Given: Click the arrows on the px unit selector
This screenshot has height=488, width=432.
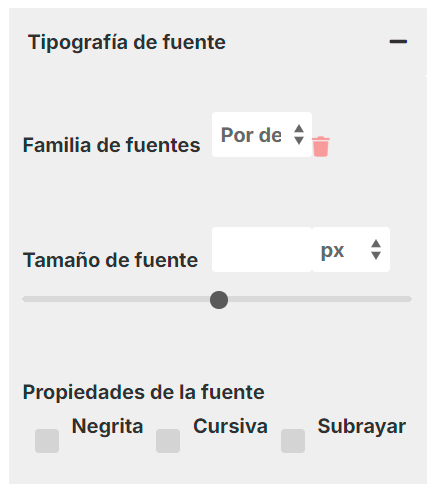Looking at the screenshot, I should point(376,249).
